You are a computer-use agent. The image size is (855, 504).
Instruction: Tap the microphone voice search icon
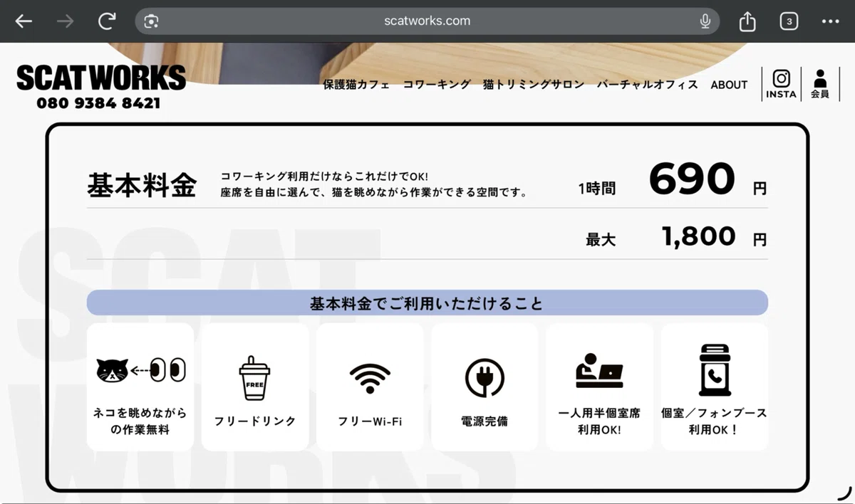[705, 21]
